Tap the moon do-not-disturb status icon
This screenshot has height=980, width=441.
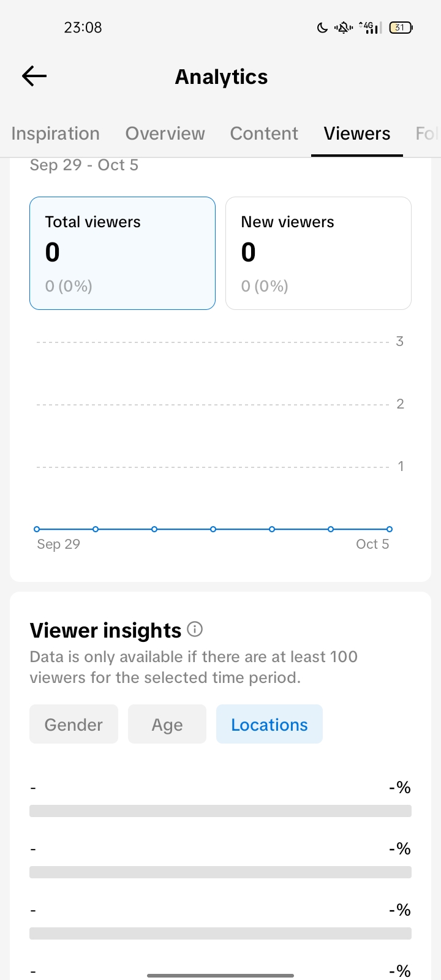click(x=322, y=28)
